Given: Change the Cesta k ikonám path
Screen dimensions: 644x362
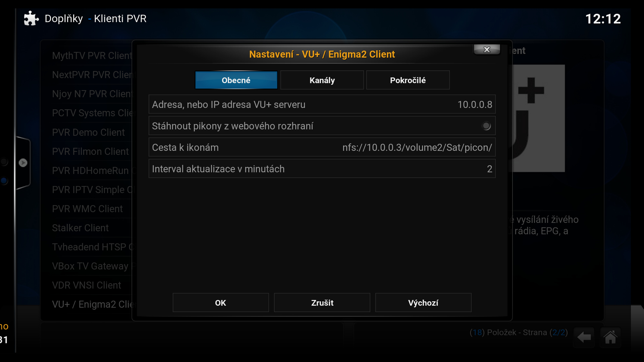Looking at the screenshot, I should coord(322,147).
